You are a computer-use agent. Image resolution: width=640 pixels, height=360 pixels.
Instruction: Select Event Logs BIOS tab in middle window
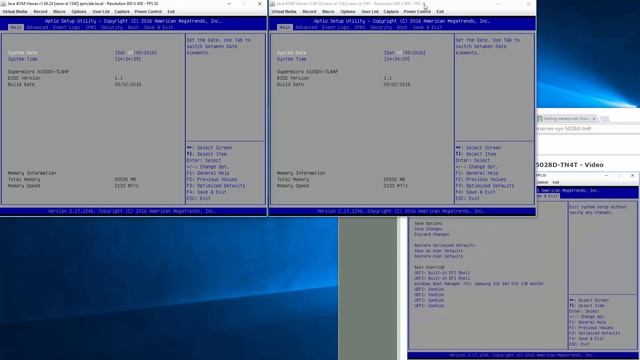click(335, 27)
